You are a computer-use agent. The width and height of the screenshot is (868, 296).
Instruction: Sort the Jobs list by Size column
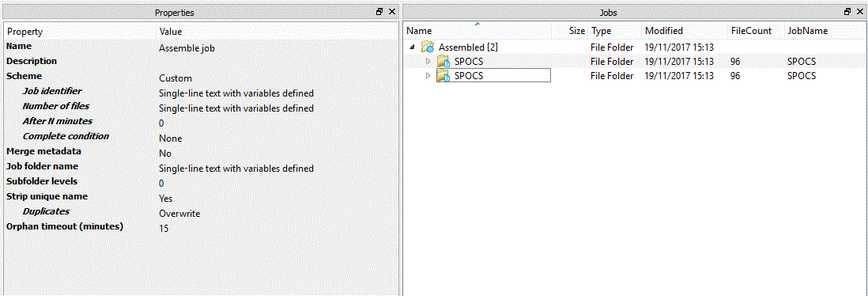coord(569,31)
